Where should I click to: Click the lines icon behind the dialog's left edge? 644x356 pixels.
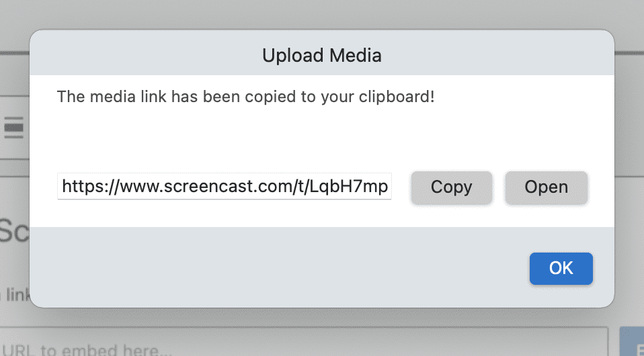[x=14, y=128]
